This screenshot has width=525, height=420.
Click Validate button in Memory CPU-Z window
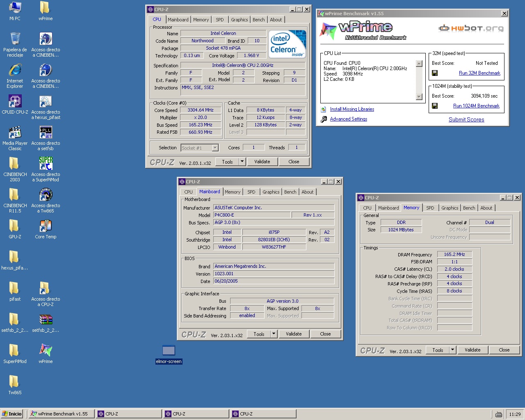(472, 350)
